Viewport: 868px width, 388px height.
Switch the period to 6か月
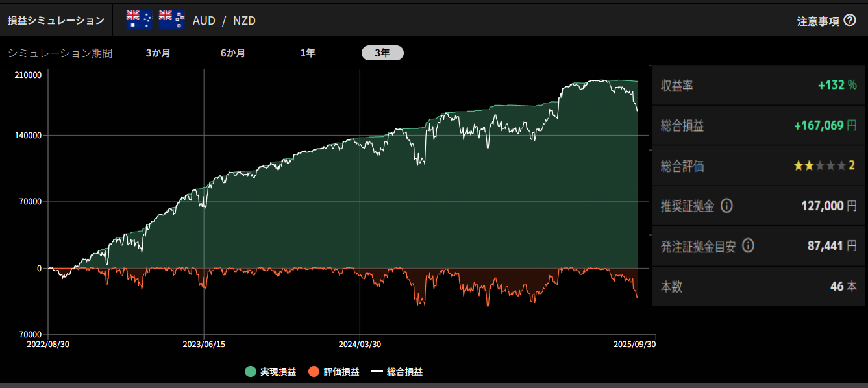233,53
